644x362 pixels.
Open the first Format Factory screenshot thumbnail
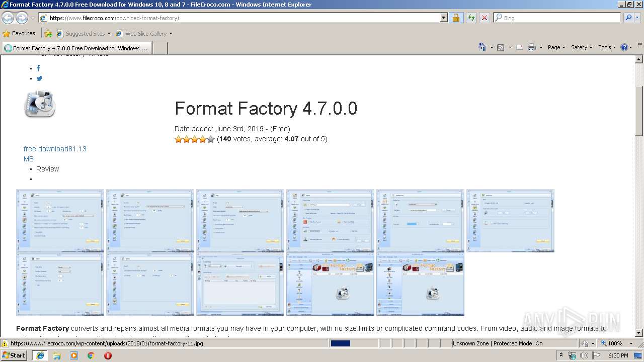pos(60,221)
